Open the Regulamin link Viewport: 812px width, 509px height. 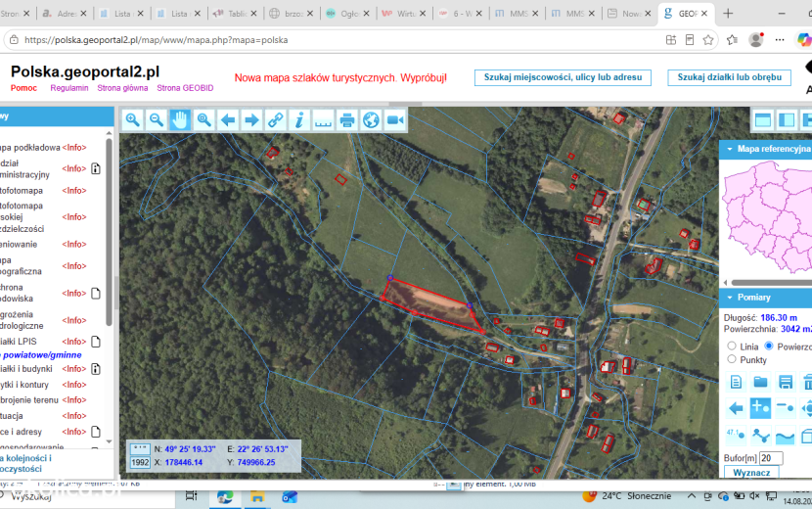(69, 88)
